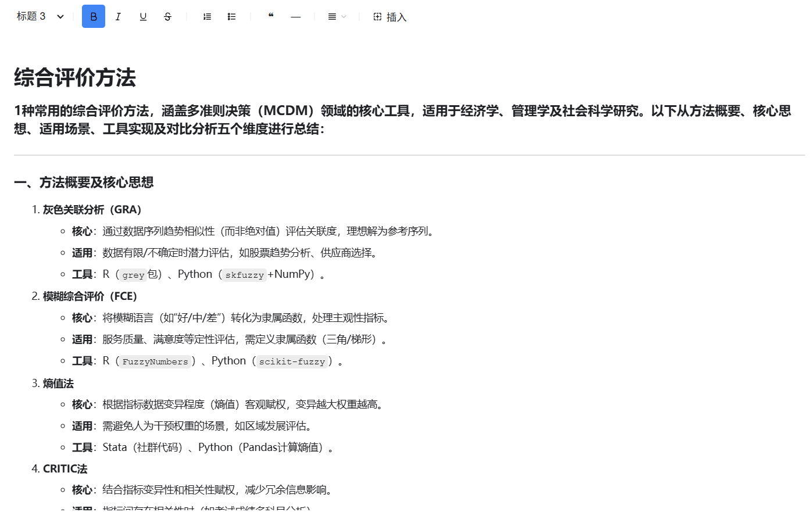
Task: Click the inline code 'scikit-fuzzy'
Action: 292,361
